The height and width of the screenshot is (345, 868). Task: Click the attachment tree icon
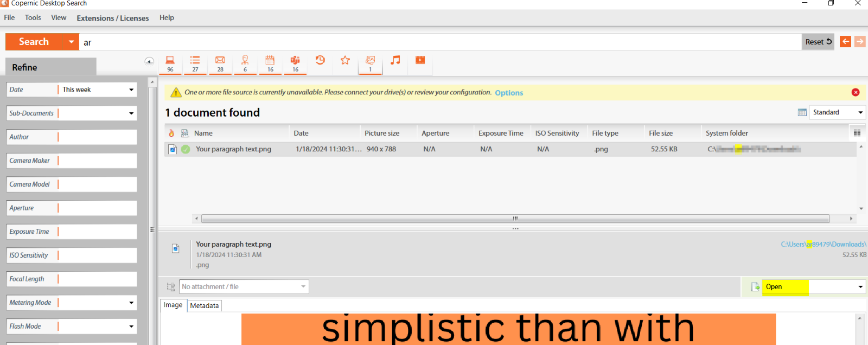pos(171,287)
